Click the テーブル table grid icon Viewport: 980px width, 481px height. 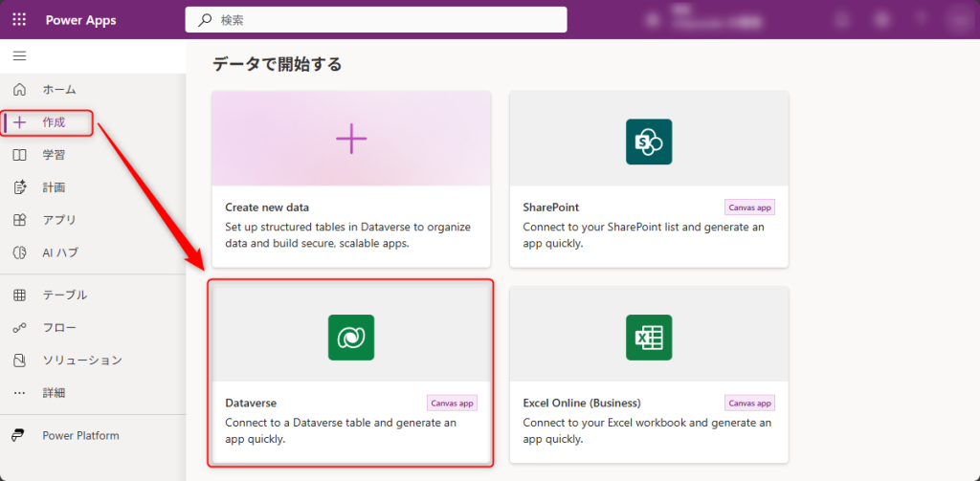tap(19, 295)
